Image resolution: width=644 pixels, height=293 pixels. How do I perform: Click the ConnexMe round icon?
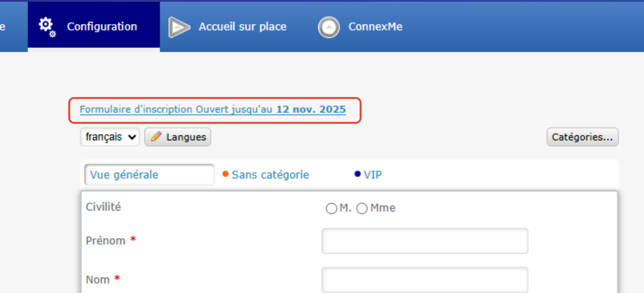click(x=329, y=28)
